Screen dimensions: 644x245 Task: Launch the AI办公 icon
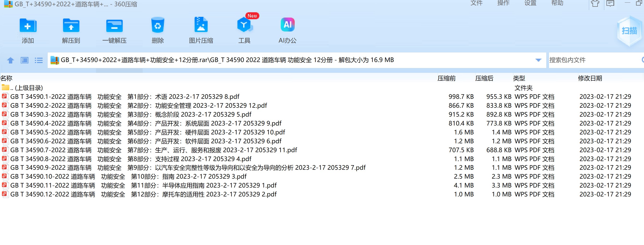tap(287, 25)
